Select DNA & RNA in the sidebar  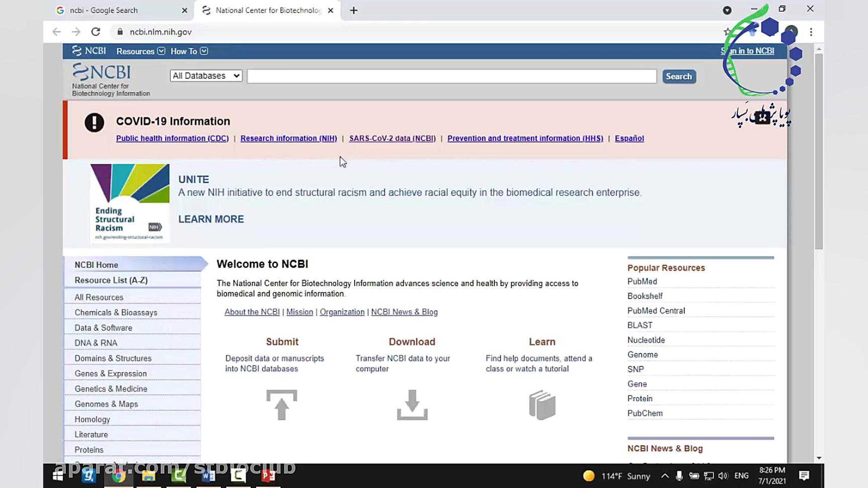pos(96,343)
